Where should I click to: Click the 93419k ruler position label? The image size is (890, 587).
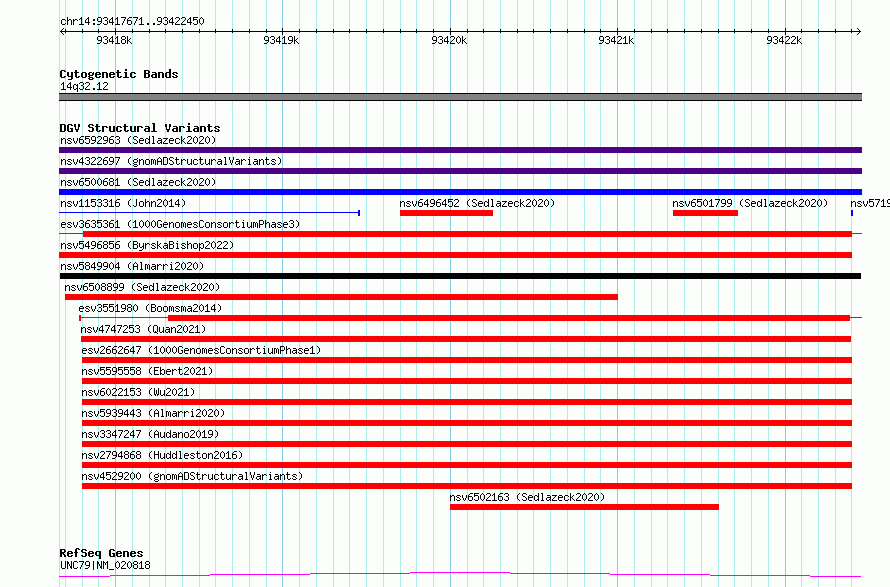[282, 40]
